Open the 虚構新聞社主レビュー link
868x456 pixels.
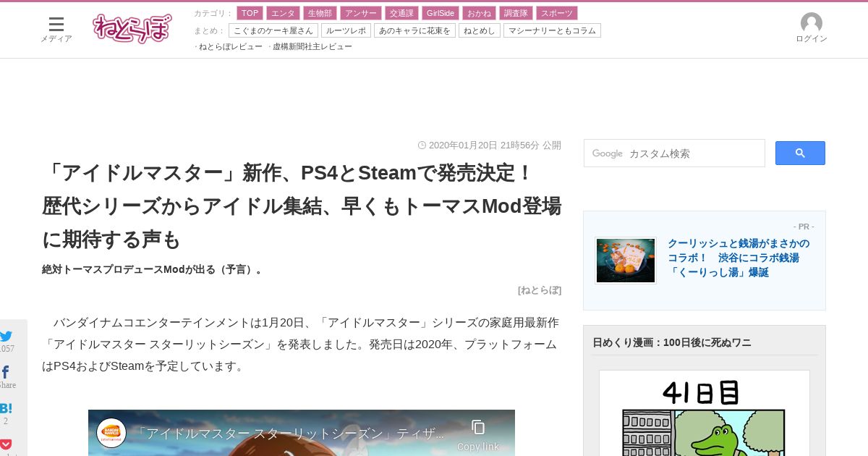coord(312,46)
